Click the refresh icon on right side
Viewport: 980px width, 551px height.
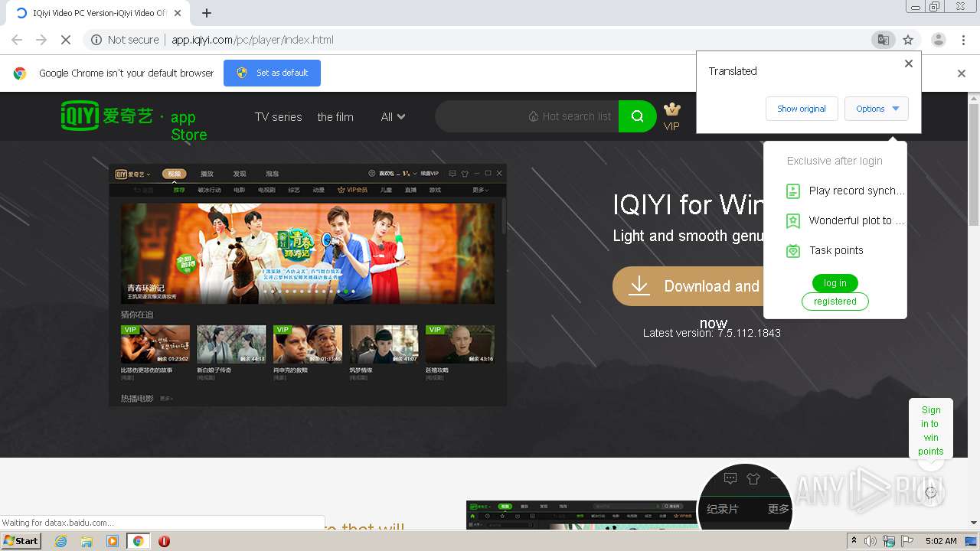tap(930, 492)
